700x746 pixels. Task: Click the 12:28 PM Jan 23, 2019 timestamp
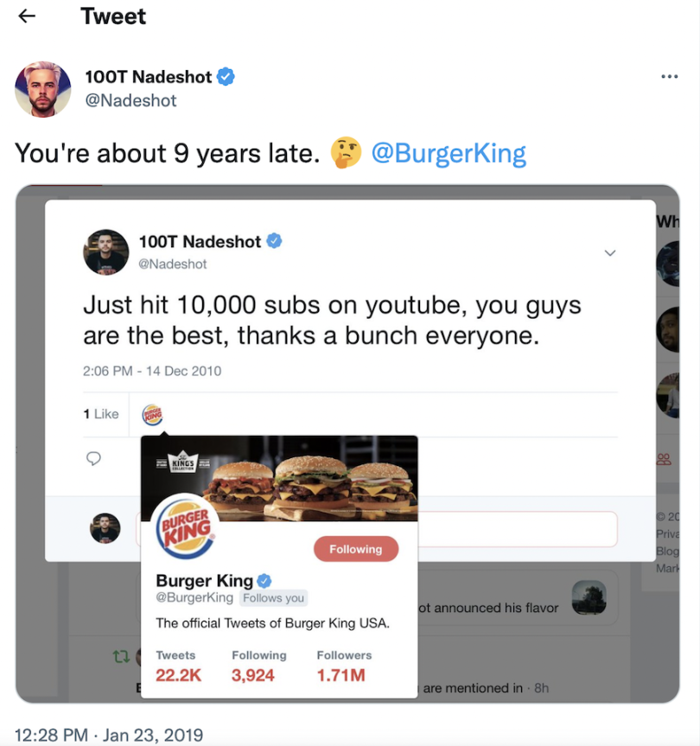pos(109,735)
